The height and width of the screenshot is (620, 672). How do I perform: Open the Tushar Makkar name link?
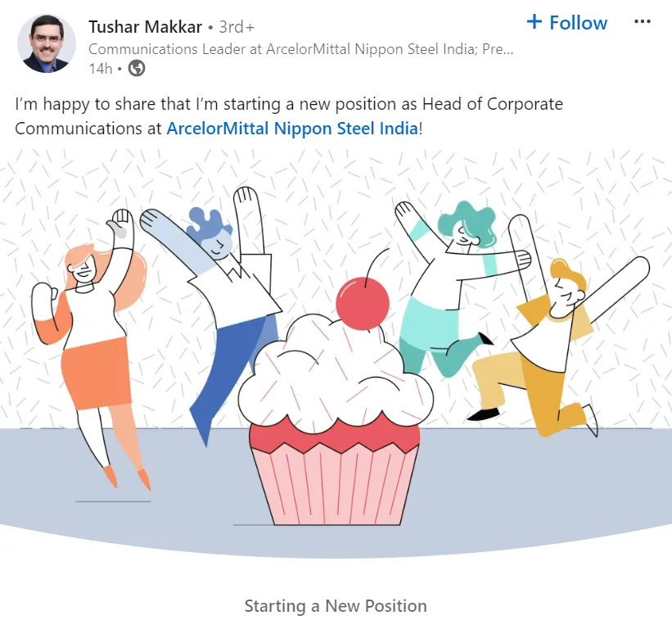click(x=145, y=26)
